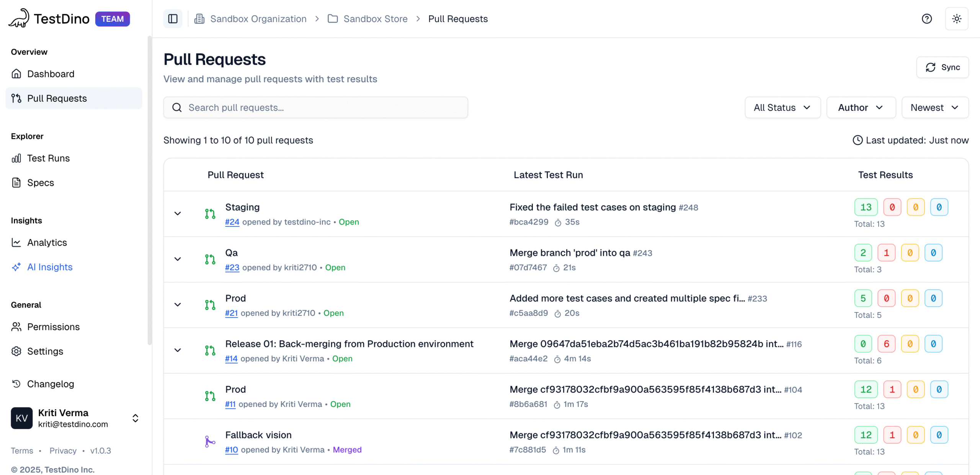Switch to light/dark theme mode
980x475 pixels.
pyautogui.click(x=957, y=18)
